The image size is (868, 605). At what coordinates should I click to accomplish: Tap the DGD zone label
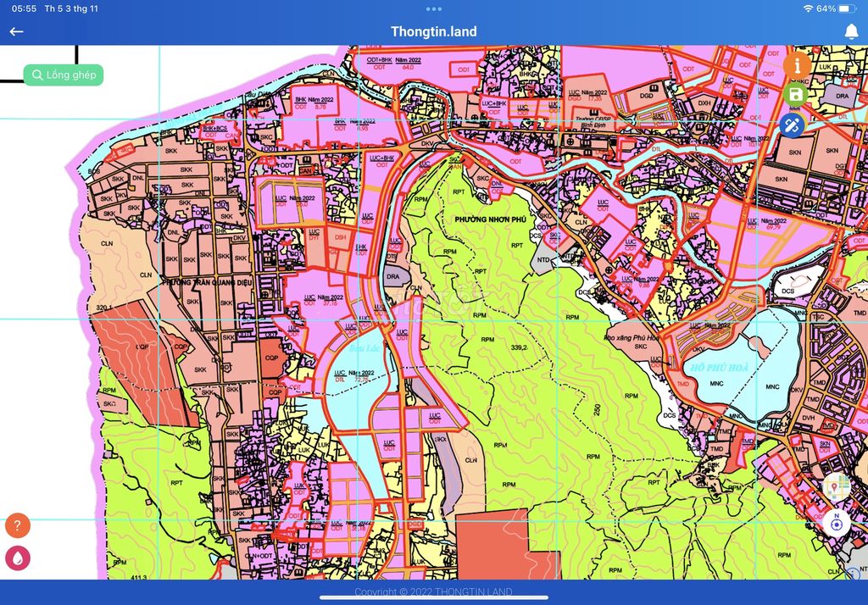[646, 96]
